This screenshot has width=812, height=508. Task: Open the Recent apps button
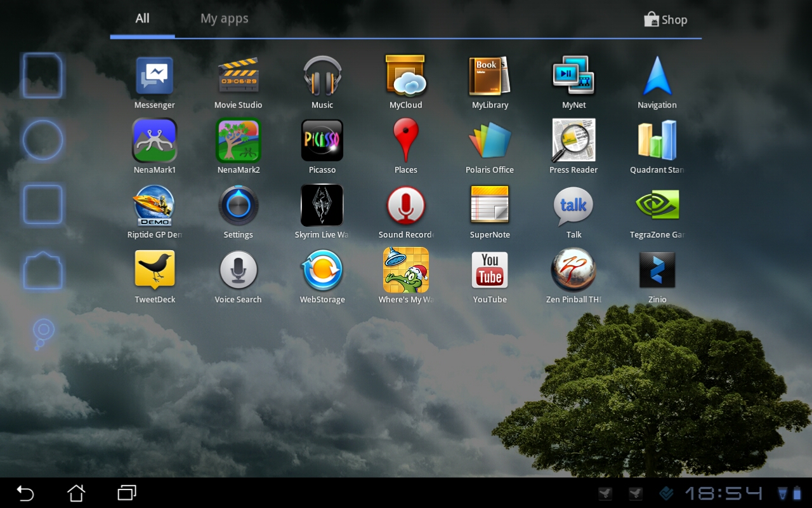click(x=127, y=493)
